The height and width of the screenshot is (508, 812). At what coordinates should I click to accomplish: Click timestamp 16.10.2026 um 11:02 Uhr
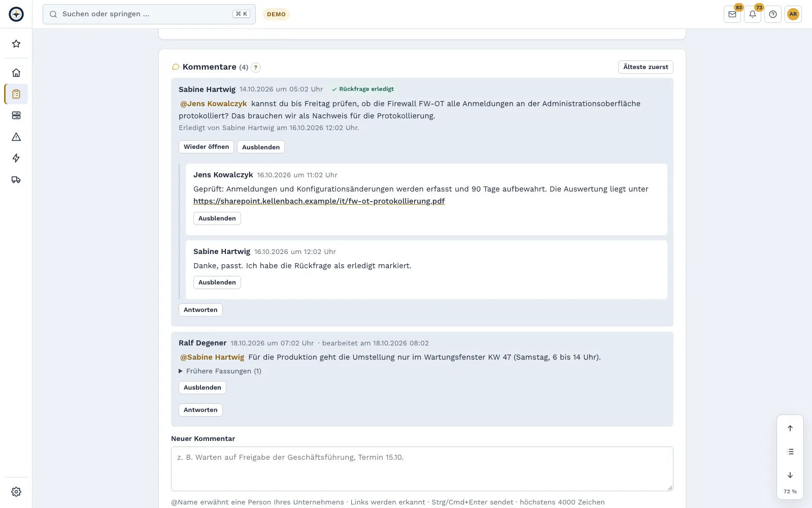click(297, 175)
